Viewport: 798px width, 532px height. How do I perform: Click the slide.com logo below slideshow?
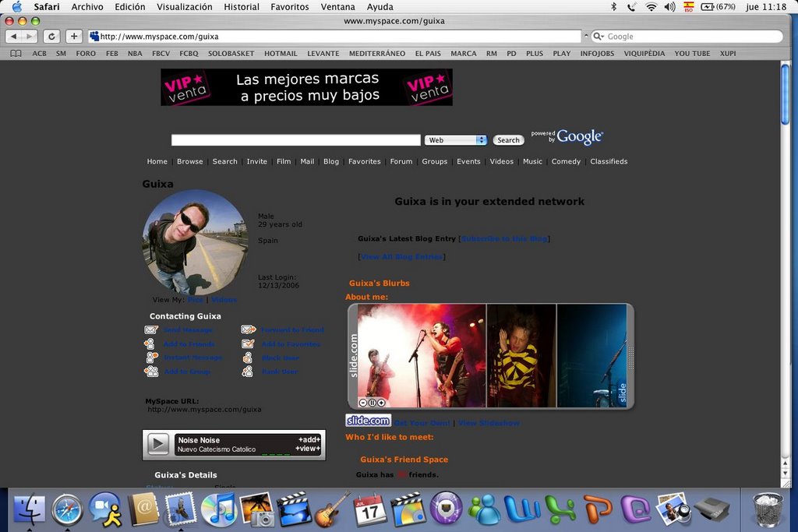369,421
